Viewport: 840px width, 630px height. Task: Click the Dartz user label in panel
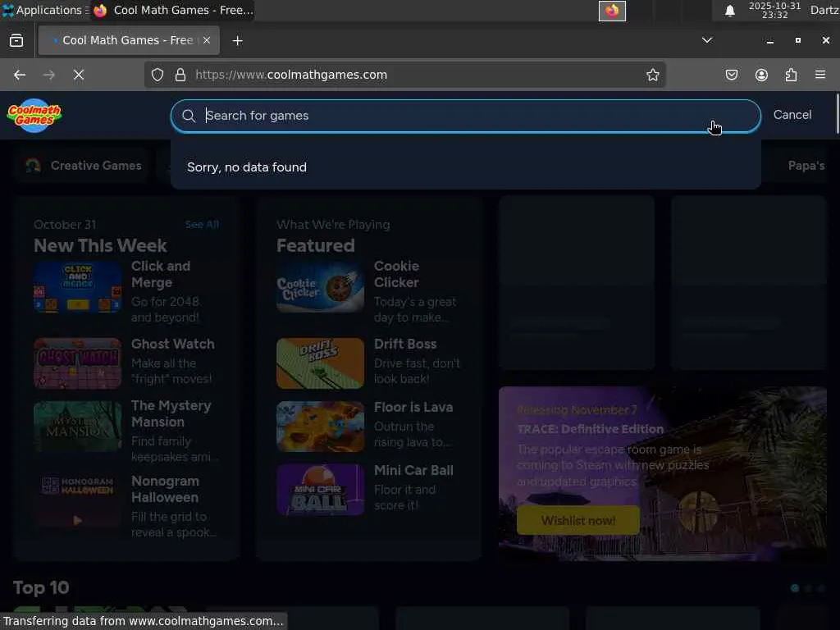tap(824, 10)
